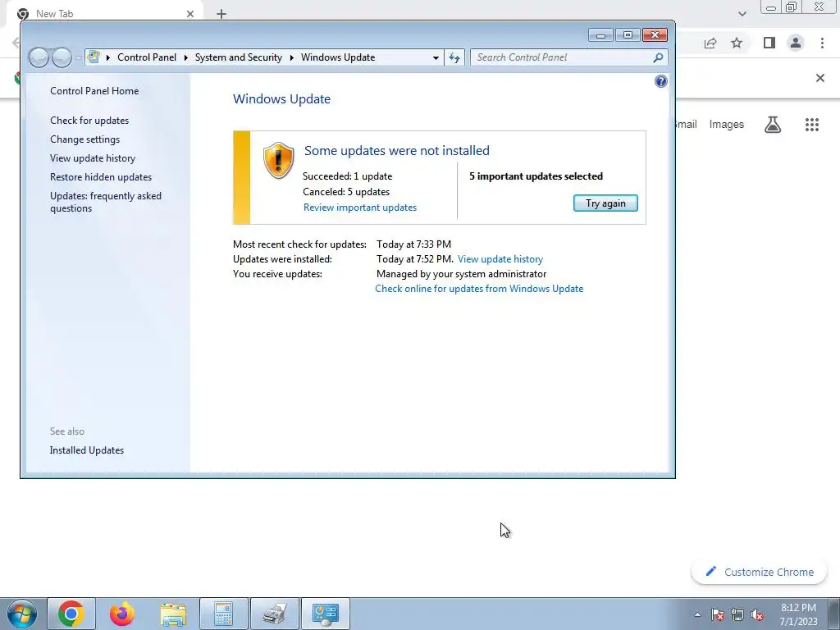840x630 pixels.
Task: Dismiss Chrome infobar with X
Action: point(819,78)
